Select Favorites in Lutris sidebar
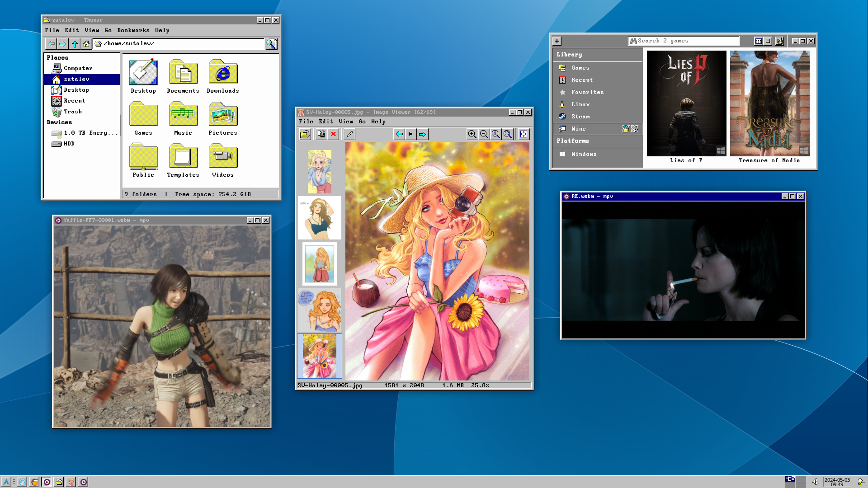868x488 pixels. pyautogui.click(x=597, y=92)
